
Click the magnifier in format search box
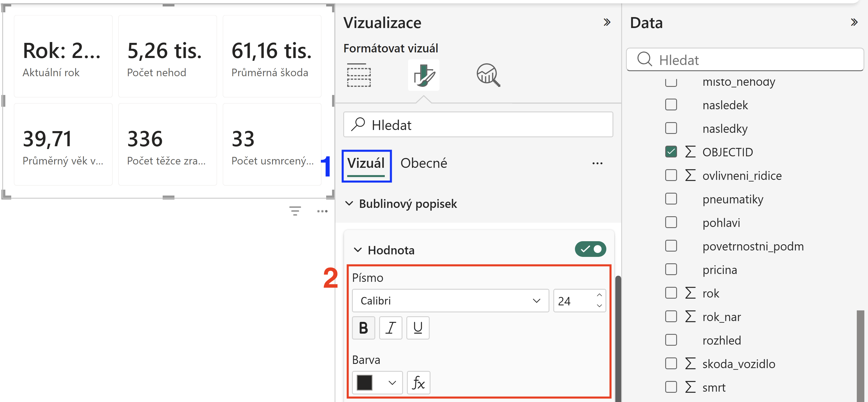point(358,124)
